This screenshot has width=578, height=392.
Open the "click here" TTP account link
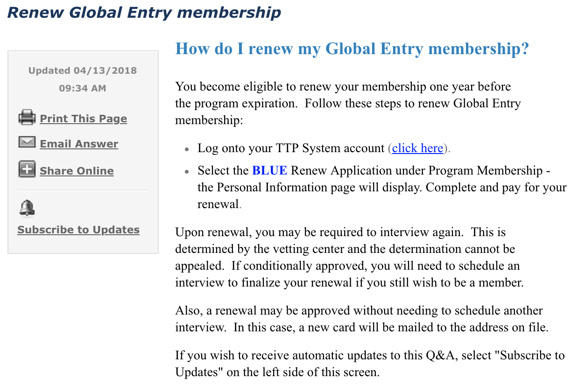pos(417,148)
